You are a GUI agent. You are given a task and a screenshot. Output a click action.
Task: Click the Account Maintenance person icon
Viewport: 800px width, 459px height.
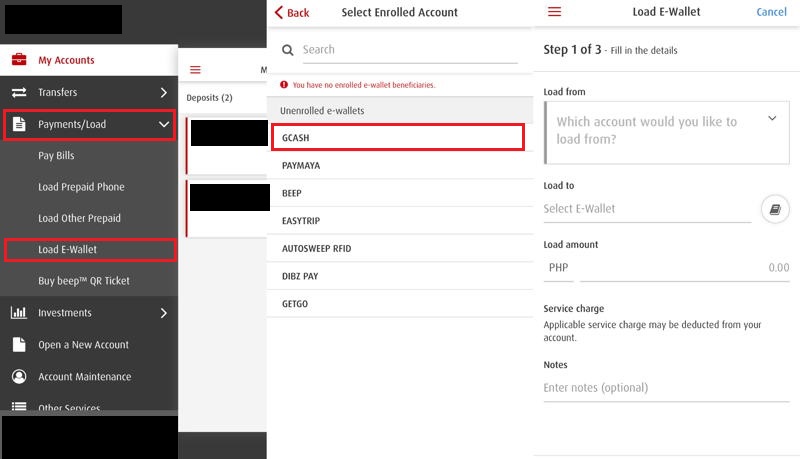tap(19, 376)
